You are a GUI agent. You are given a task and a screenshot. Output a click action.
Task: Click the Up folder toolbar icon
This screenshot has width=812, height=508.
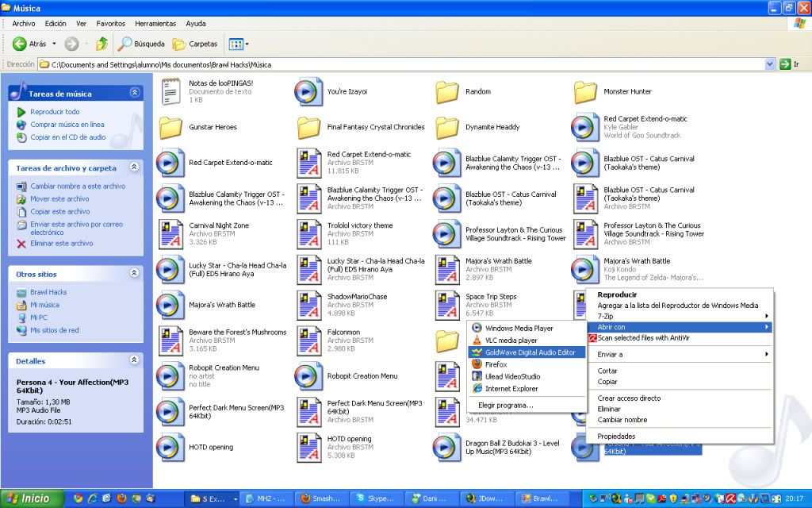[x=101, y=44]
